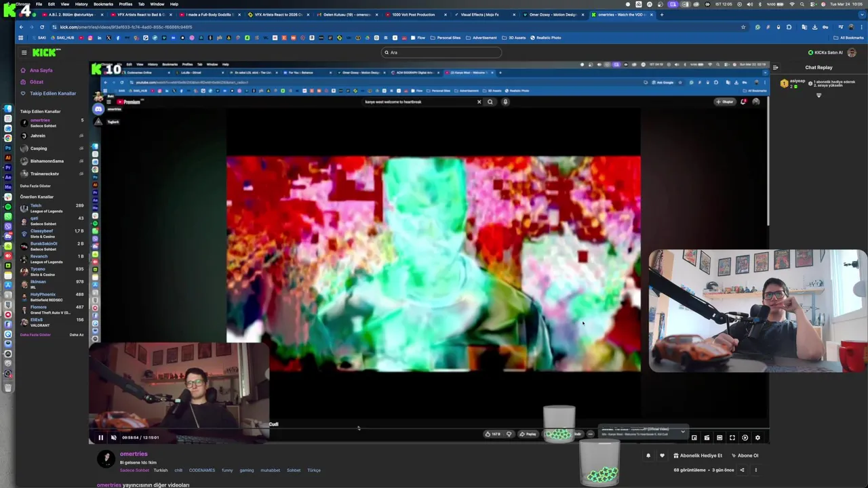Open Kick hamburger sidebar menu
868x488 pixels.
point(24,52)
